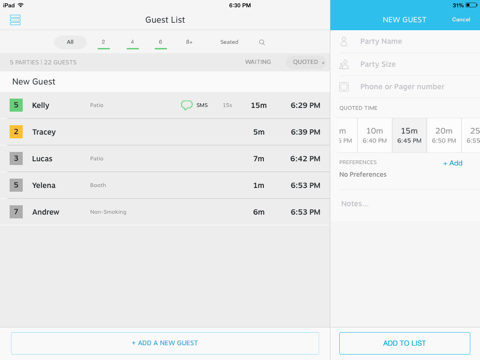Show All parties filter

[x=70, y=42]
